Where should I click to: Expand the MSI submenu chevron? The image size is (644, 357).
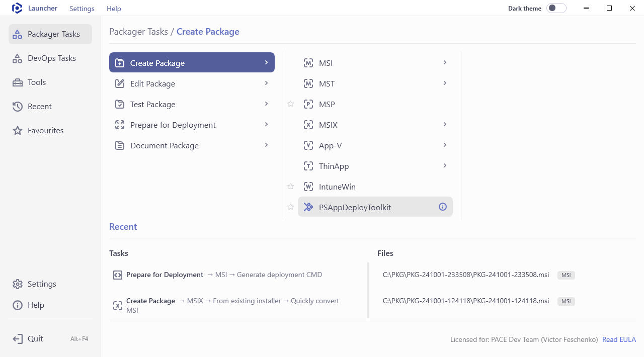[x=445, y=62]
